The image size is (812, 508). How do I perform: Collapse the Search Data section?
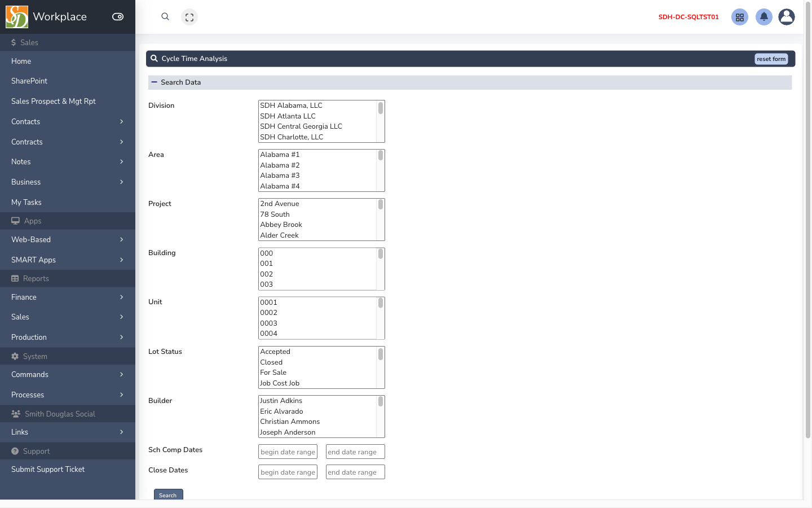point(155,82)
